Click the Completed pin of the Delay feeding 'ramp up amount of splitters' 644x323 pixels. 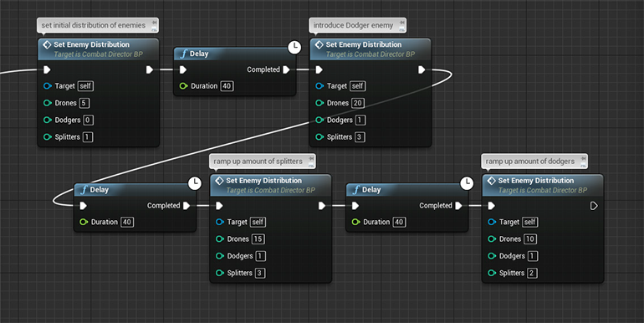pyautogui.click(x=187, y=206)
